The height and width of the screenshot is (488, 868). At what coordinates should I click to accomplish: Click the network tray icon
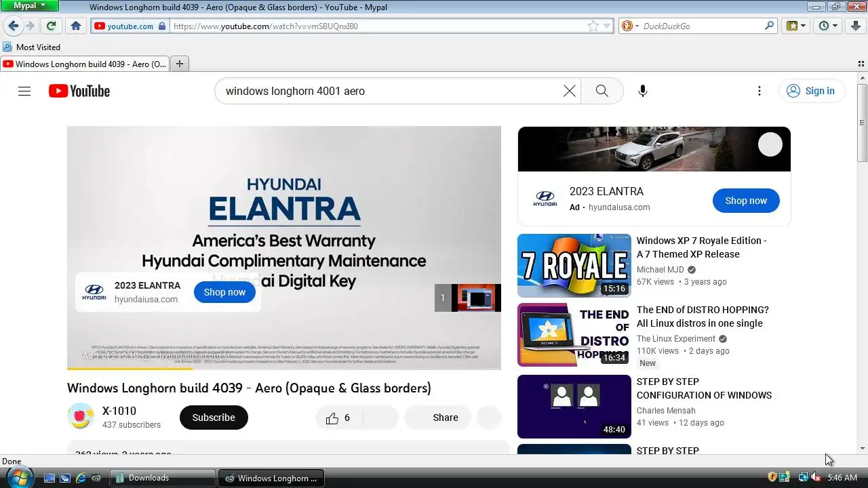pyautogui.click(x=804, y=478)
